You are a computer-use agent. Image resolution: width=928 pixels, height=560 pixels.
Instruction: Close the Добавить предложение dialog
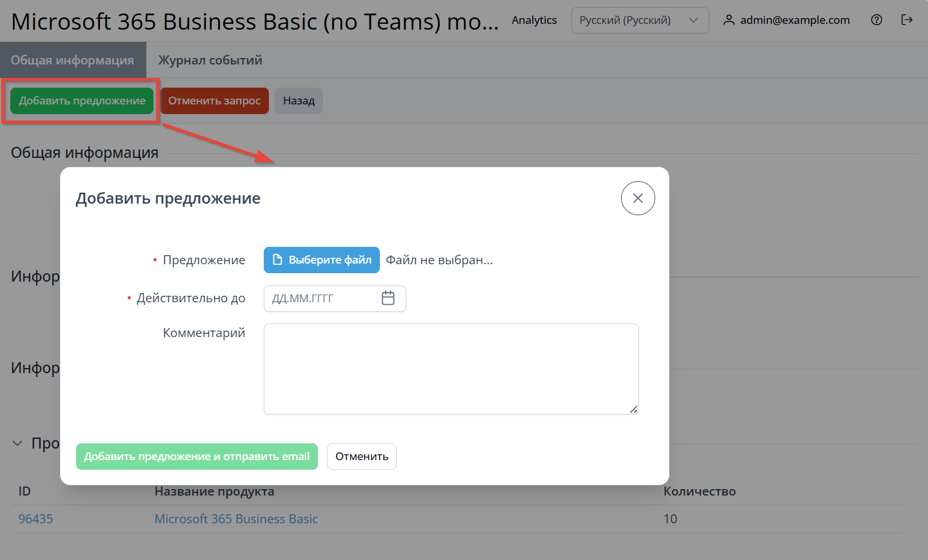[638, 198]
